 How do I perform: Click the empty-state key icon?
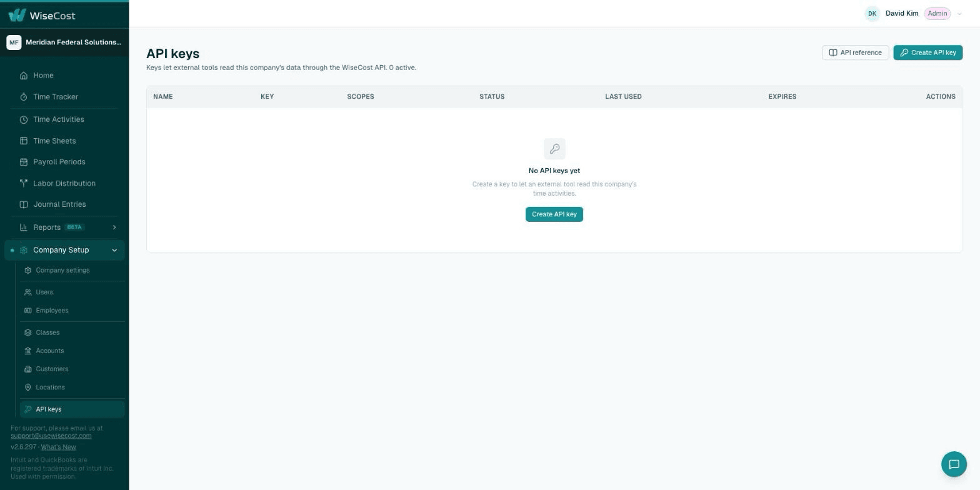point(554,149)
